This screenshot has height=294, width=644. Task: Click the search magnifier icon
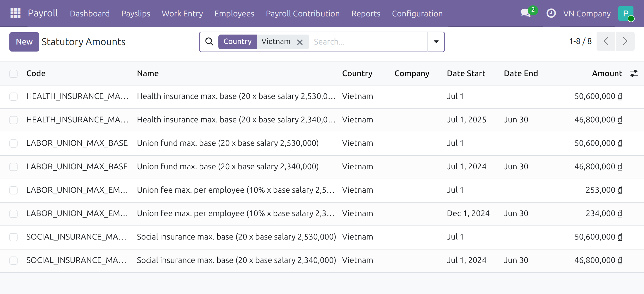coord(209,42)
